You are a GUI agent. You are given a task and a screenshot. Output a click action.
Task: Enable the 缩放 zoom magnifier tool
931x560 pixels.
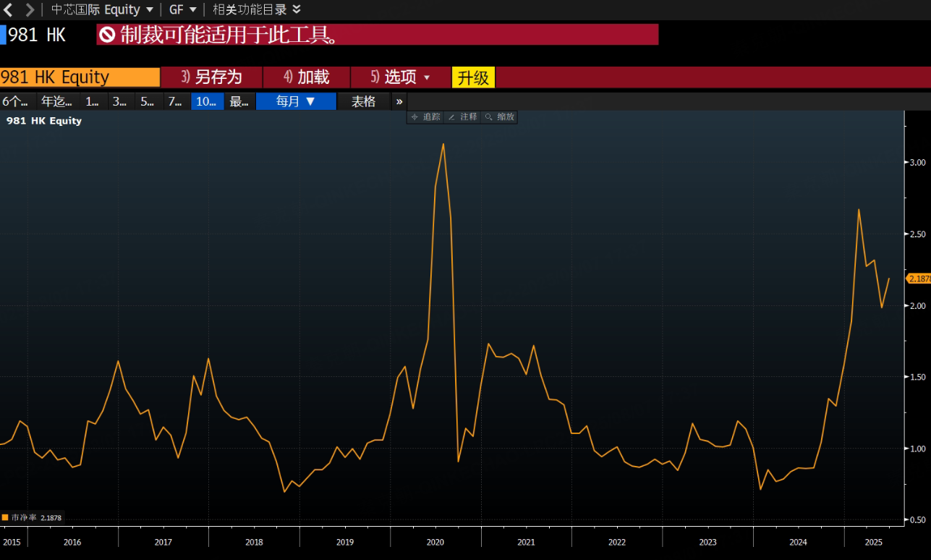pyautogui.click(x=499, y=116)
